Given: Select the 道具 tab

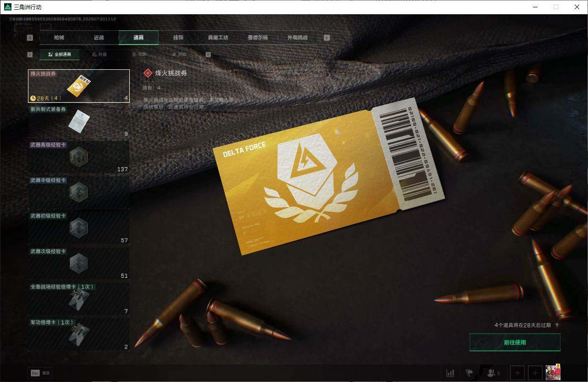Looking at the screenshot, I should point(139,38).
